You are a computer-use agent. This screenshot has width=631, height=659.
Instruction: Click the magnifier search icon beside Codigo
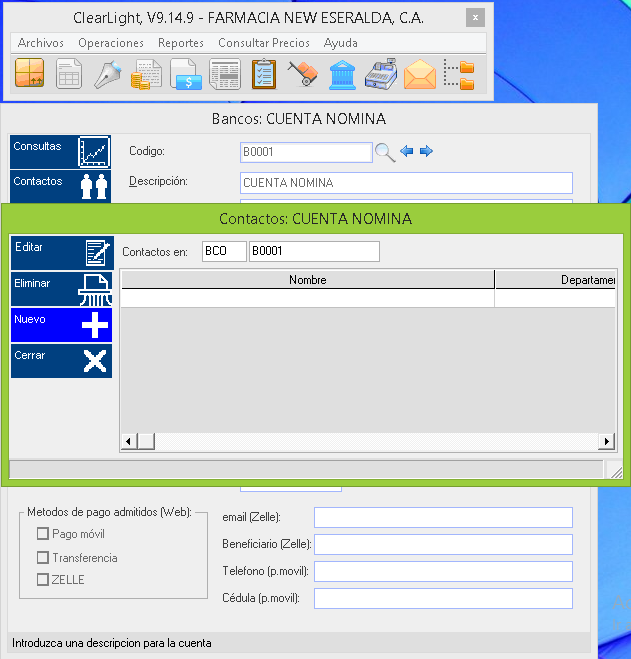pyautogui.click(x=385, y=152)
